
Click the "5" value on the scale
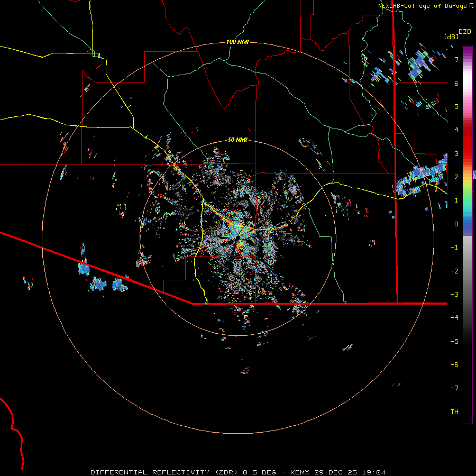(456, 106)
